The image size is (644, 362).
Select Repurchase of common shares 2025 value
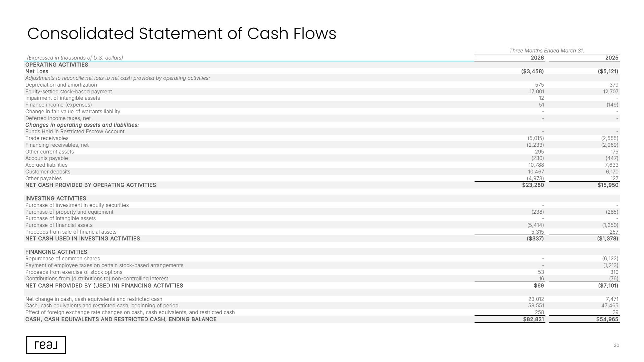[x=610, y=259]
